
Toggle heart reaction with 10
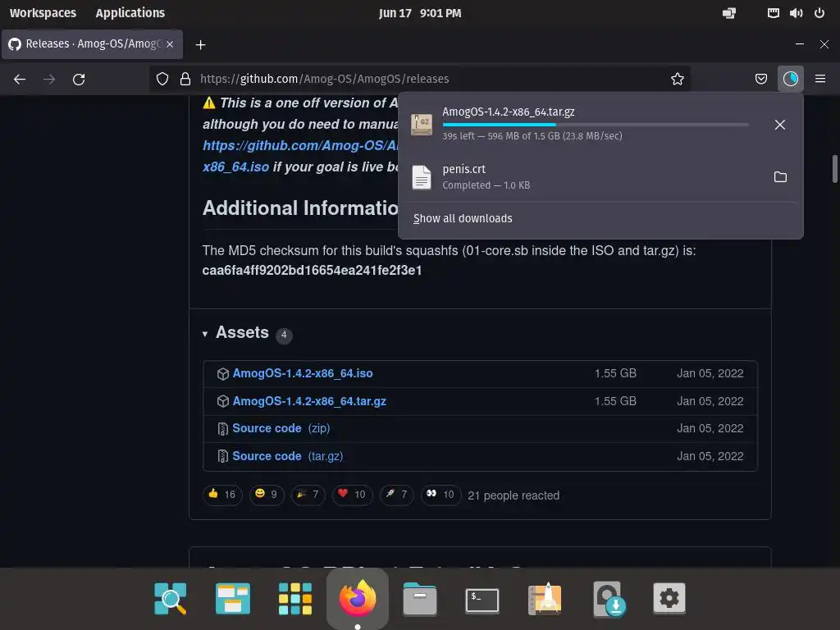[x=352, y=495]
